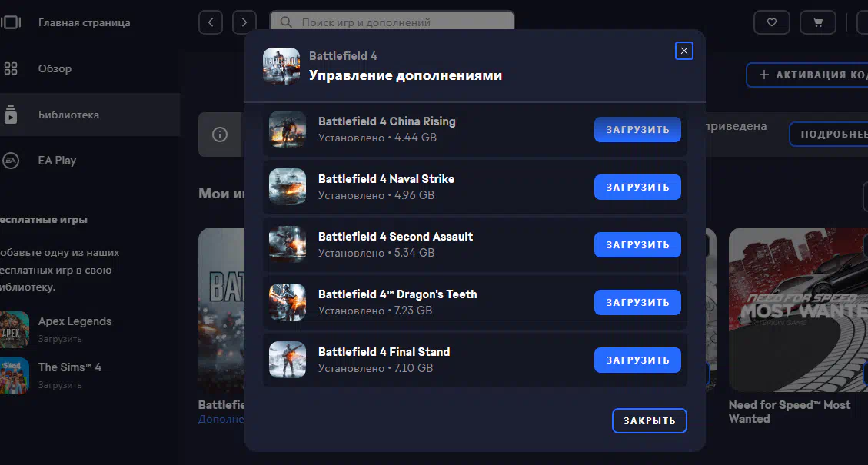This screenshot has width=868, height=465.
Task: Download Battlefield 4 Second Assault add-on
Action: 637,245
